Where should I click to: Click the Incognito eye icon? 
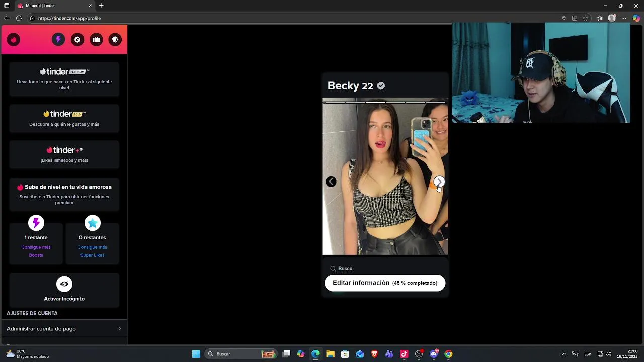[64, 284]
